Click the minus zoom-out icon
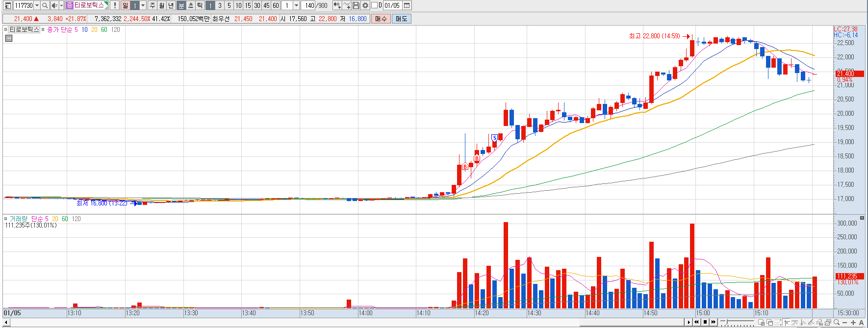The image size is (868, 328). point(845,323)
